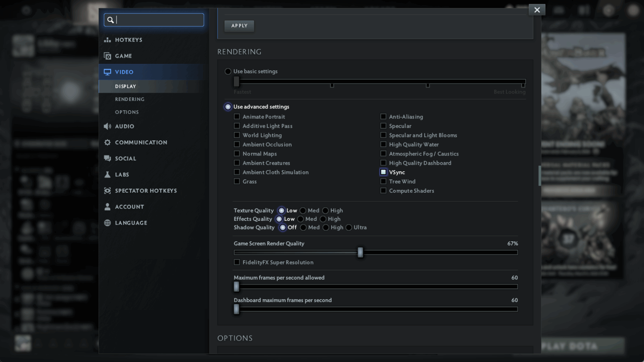This screenshot has height=362, width=644.
Task: Click the Labs flask icon
Action: pyautogui.click(x=107, y=175)
